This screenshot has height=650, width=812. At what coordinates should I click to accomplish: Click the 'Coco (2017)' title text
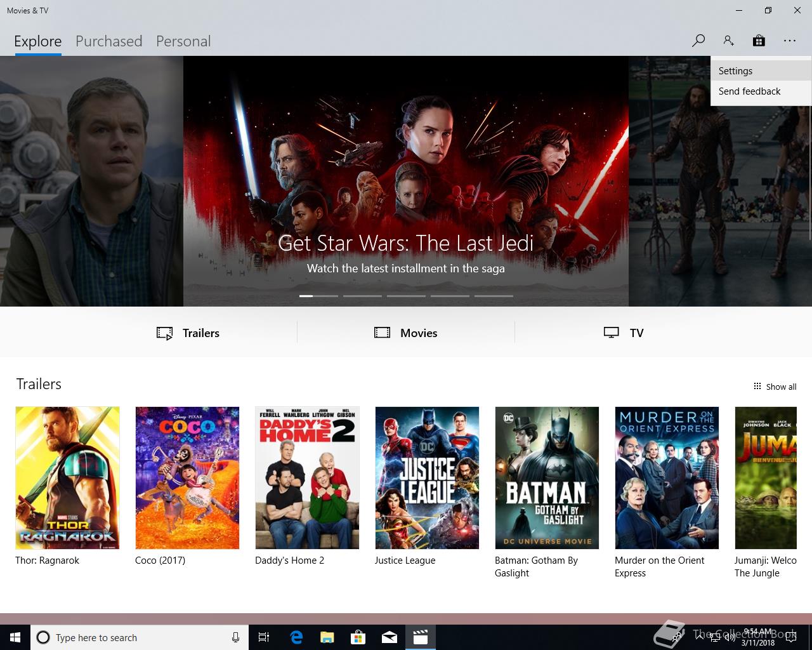[x=160, y=560]
